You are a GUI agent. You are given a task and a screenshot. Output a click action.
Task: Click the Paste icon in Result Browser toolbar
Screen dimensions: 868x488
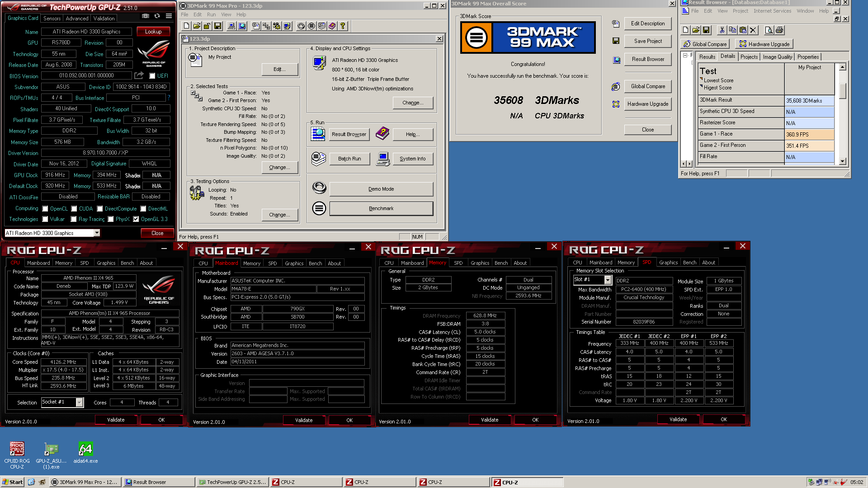click(743, 30)
